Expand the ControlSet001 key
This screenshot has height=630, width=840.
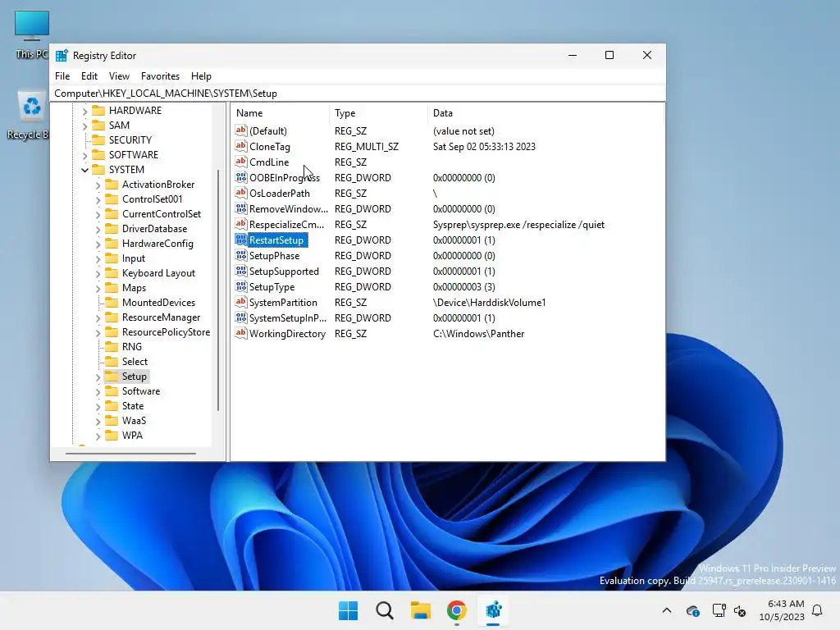98,199
